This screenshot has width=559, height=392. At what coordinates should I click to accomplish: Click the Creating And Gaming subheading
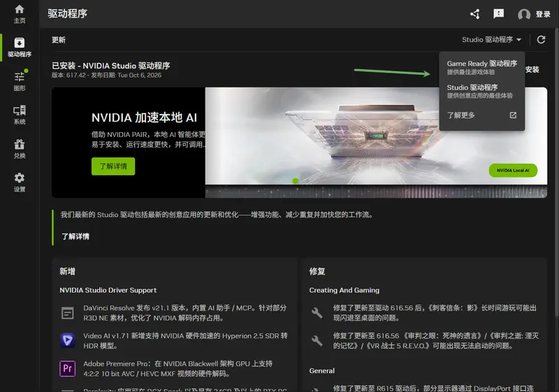(344, 290)
